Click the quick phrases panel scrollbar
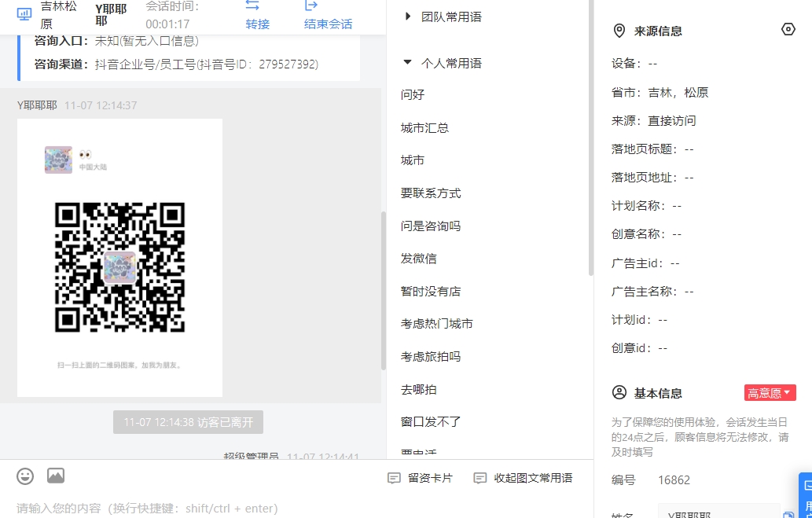The height and width of the screenshot is (518, 812). (590, 138)
